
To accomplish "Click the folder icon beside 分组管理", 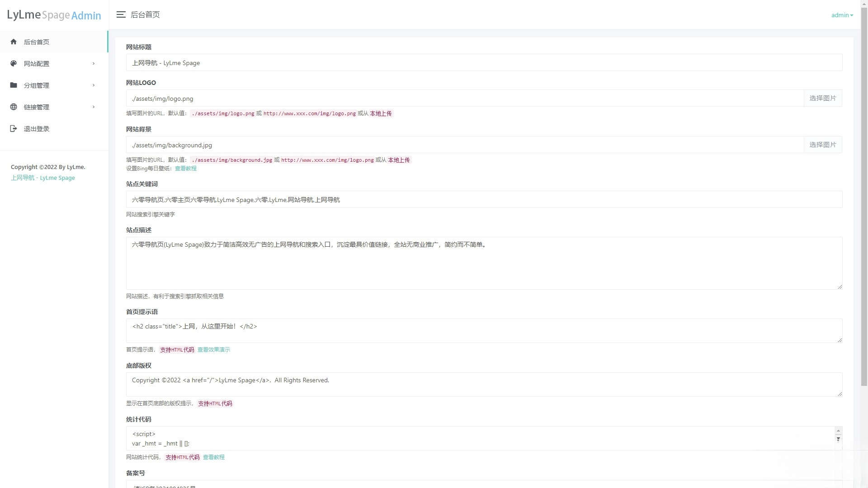I will pos(14,85).
